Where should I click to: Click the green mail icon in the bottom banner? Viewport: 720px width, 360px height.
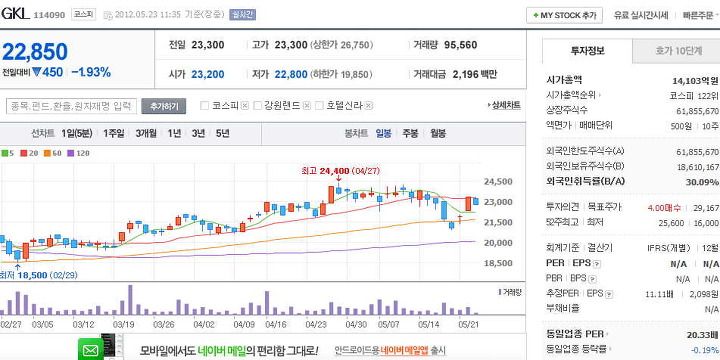point(91,350)
